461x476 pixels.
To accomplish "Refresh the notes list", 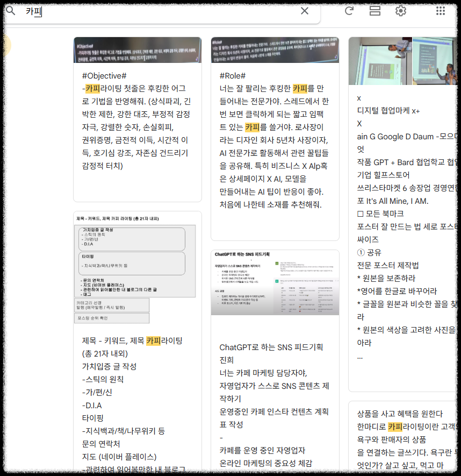I will pos(349,11).
